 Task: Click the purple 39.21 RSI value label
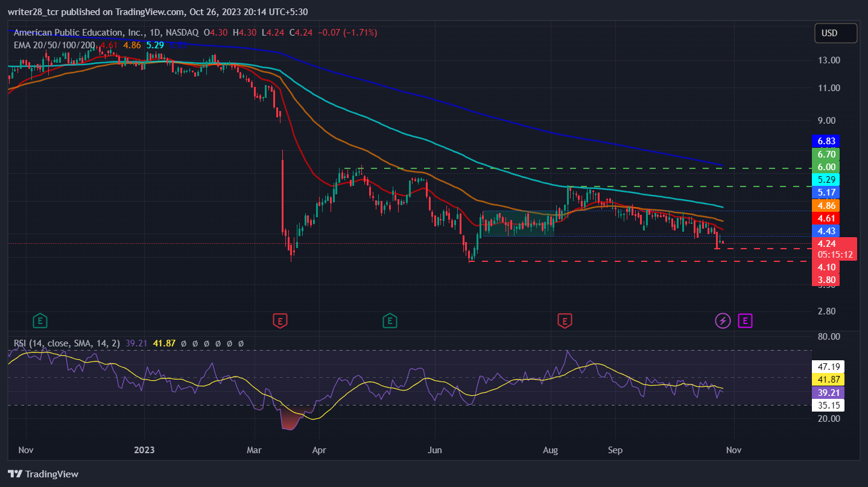829,392
